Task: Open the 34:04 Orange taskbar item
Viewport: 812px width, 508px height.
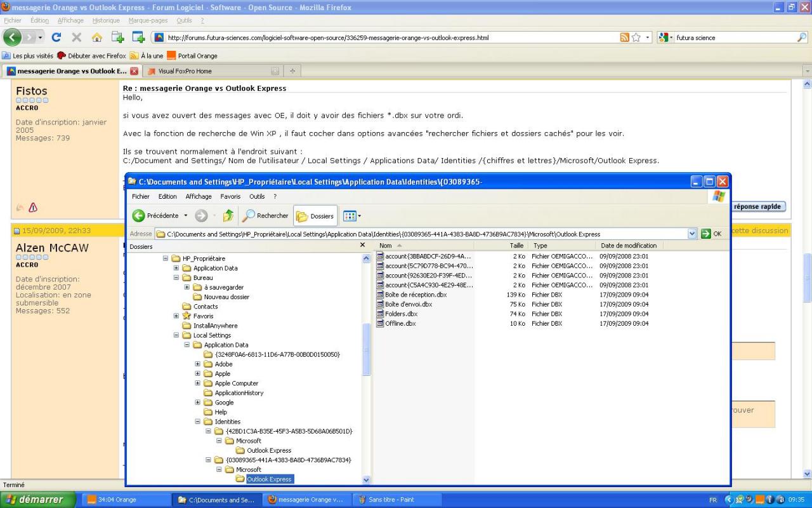Action: click(x=126, y=500)
